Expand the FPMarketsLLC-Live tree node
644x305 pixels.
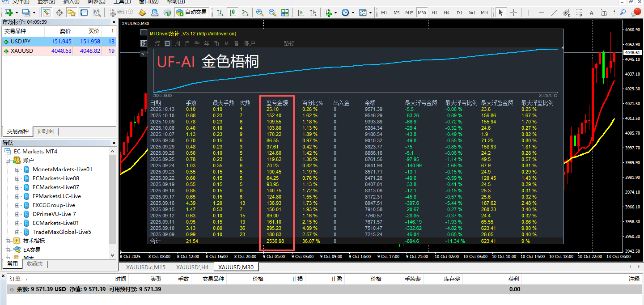(17, 196)
